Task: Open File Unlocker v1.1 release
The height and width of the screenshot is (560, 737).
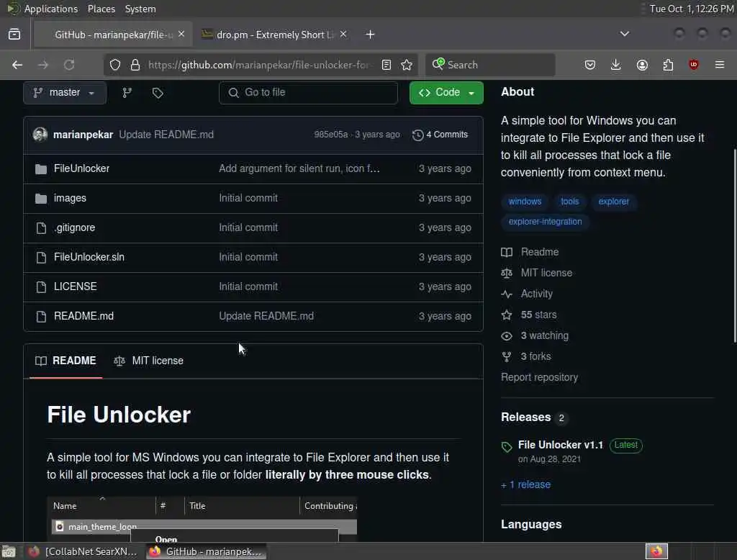Action: [x=560, y=445]
